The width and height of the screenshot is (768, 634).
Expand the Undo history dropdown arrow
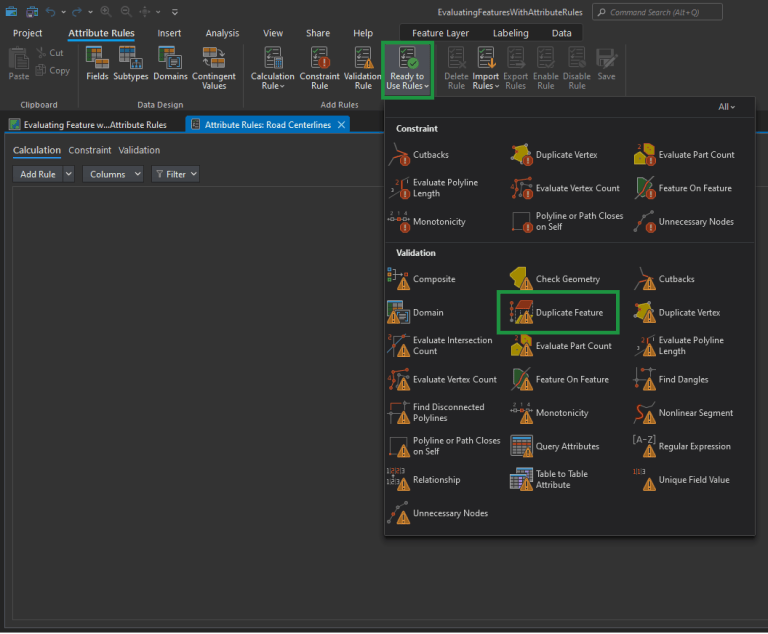pyautogui.click(x=64, y=12)
